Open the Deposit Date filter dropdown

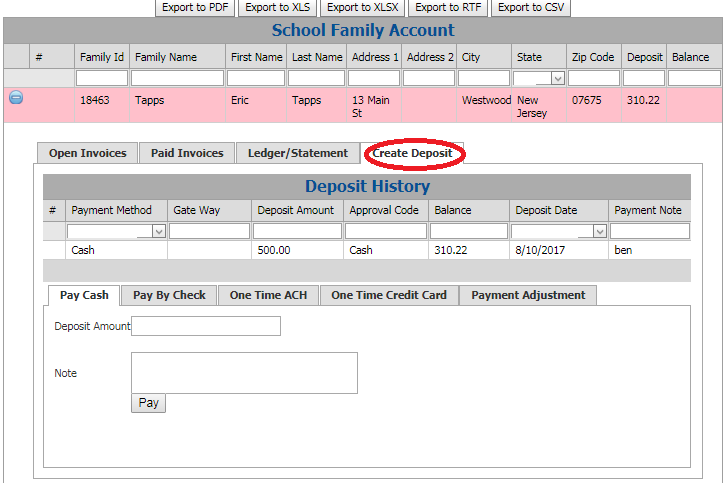[599, 231]
